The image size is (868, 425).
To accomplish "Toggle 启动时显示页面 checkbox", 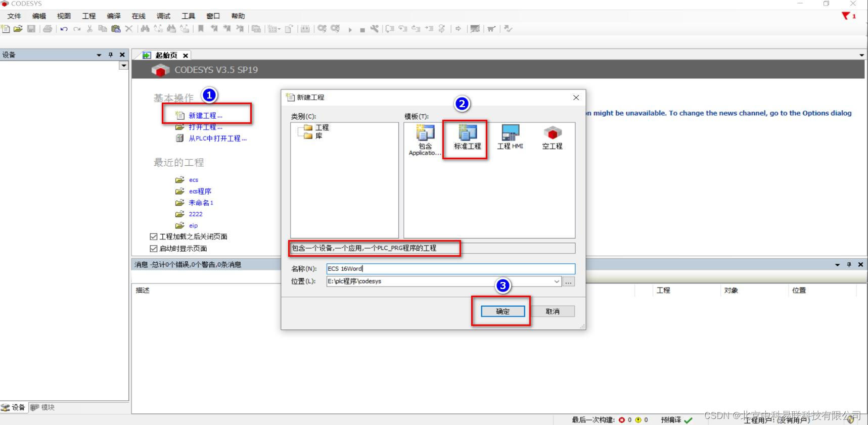I will pos(154,249).
